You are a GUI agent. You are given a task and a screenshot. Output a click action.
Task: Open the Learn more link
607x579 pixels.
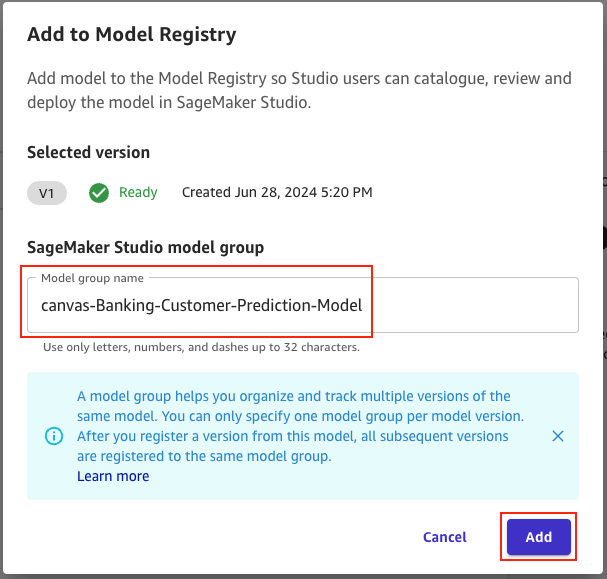[x=113, y=477]
